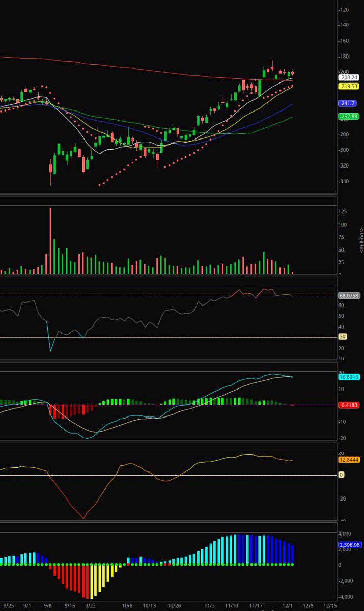Click the red -0.4183 histogram value label
Image resolution: width=364 pixels, height=611 pixels.
(349, 405)
